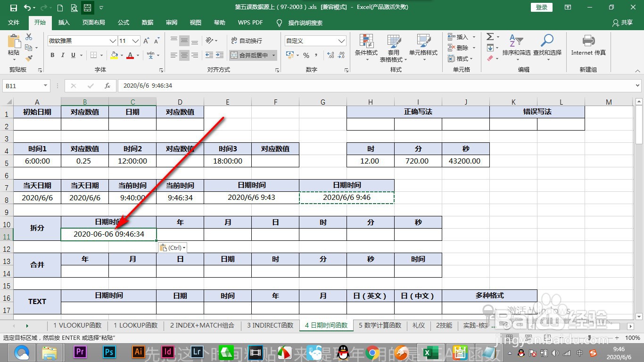This screenshot has height=362, width=644.
Task: Expand the 条件格式 dropdown
Action: (366, 59)
